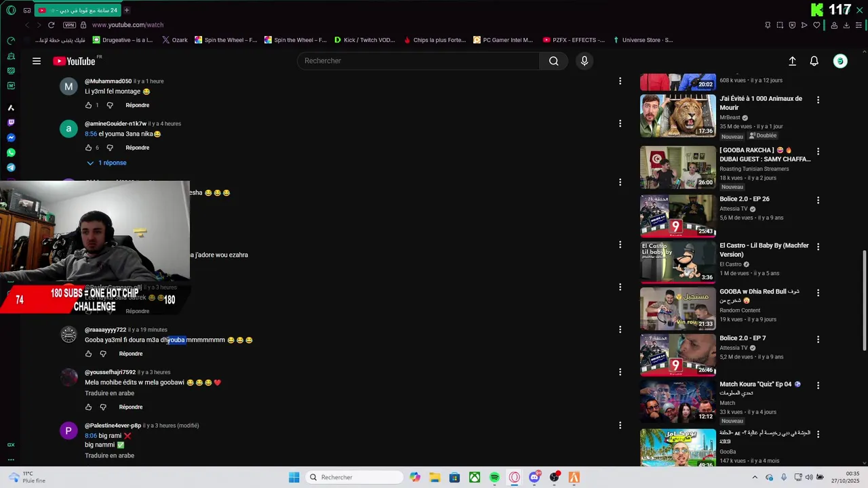Open @Palestine4ever-p8p channel from username
868x488 pixels.
(x=113, y=426)
